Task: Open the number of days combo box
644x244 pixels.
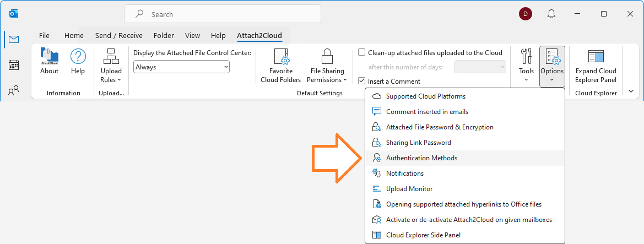Action: point(480,67)
